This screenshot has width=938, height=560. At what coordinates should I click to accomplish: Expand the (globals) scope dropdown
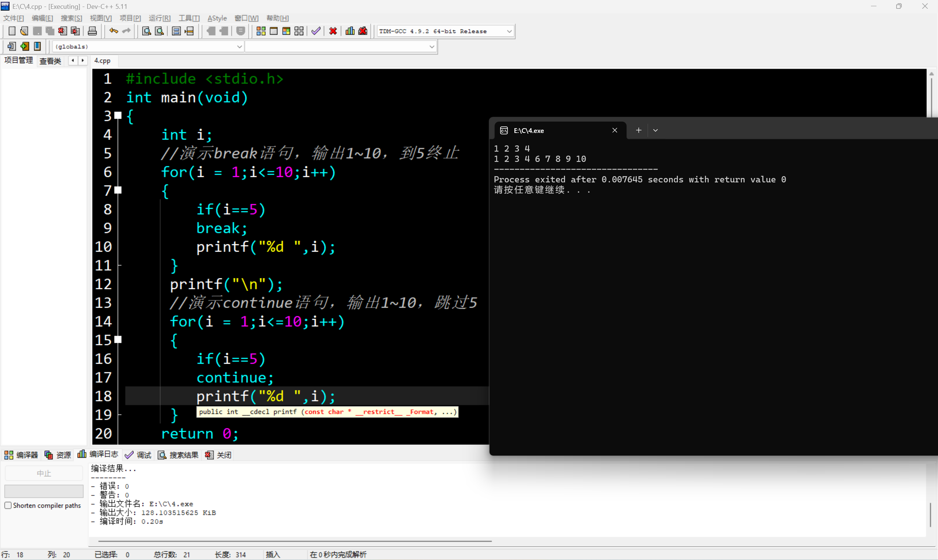(239, 47)
